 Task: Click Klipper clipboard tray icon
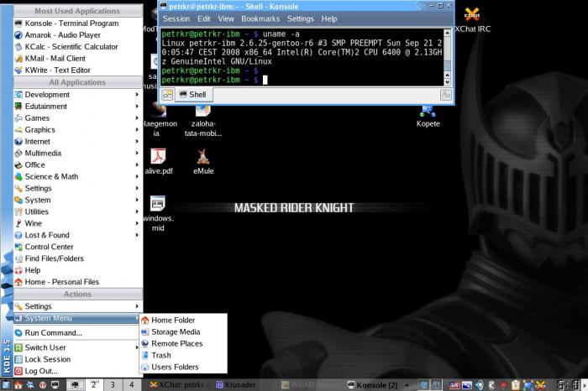pyautogui.click(x=516, y=385)
